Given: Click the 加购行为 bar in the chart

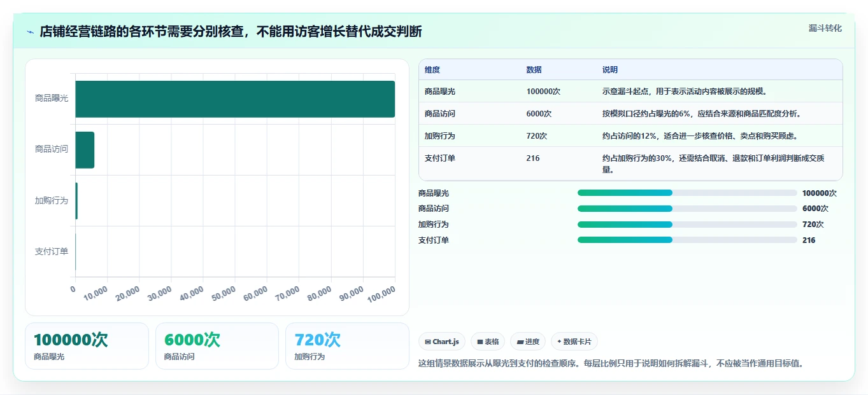Looking at the screenshot, I should click(76, 201).
